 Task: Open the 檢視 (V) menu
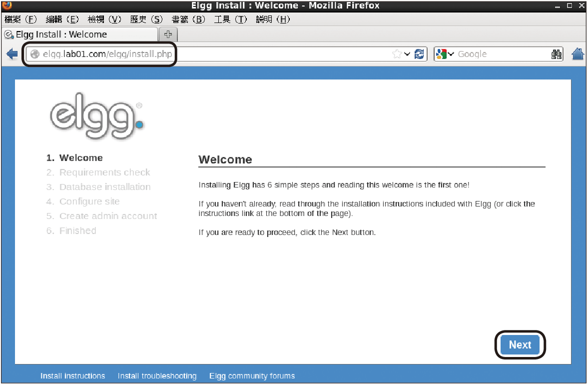104,19
